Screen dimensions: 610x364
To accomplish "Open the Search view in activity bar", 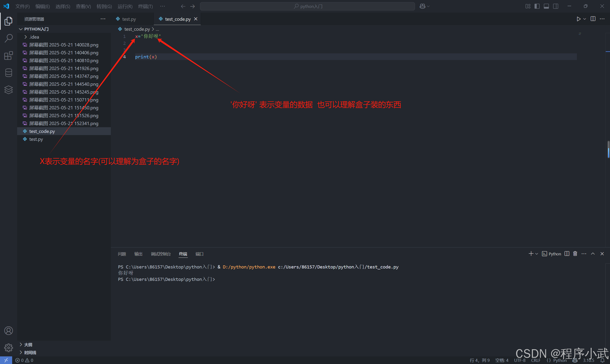I will 9,38.
